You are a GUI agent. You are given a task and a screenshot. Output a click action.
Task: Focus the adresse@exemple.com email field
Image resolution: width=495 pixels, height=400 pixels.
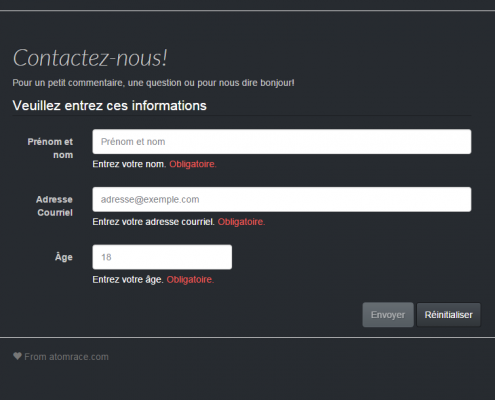click(x=282, y=199)
